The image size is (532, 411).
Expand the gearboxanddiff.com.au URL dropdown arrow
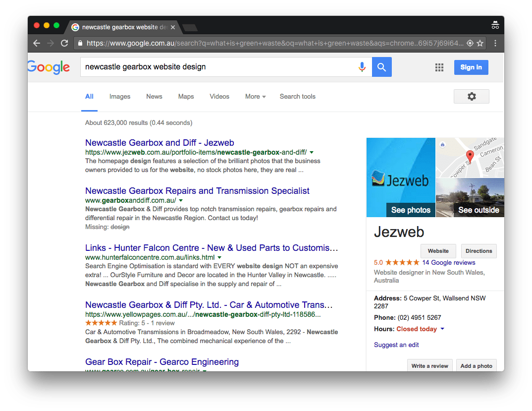pyautogui.click(x=181, y=200)
